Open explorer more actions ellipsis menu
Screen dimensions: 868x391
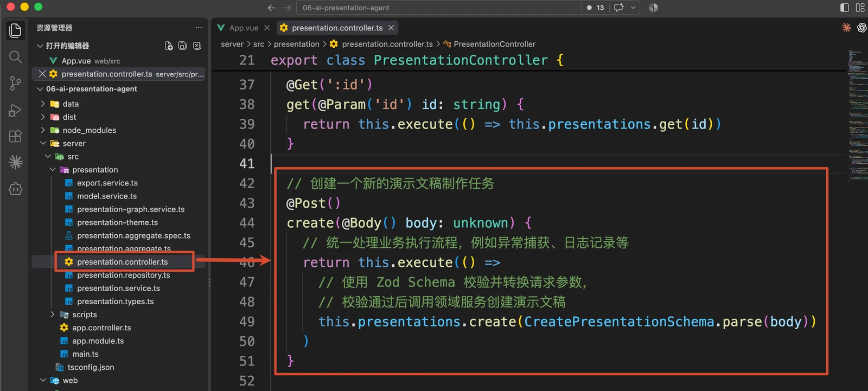(x=199, y=28)
